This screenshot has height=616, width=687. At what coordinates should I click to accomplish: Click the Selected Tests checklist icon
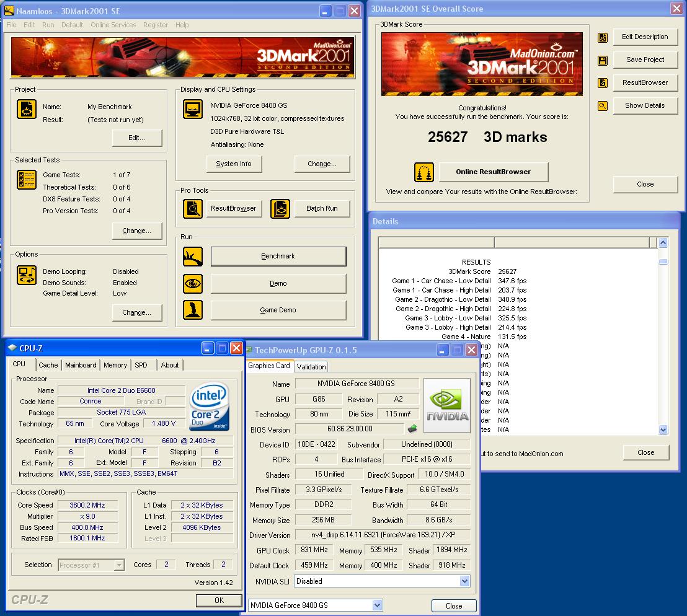[x=26, y=180]
